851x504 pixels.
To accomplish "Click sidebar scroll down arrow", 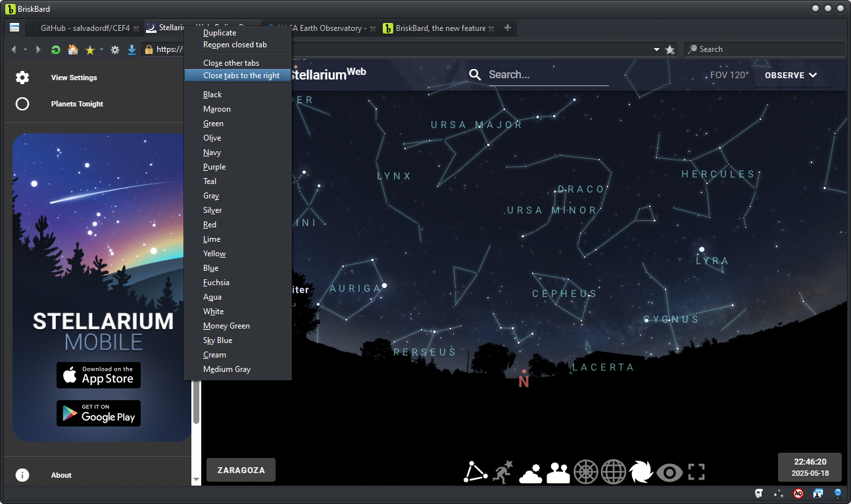I will tap(196, 480).
